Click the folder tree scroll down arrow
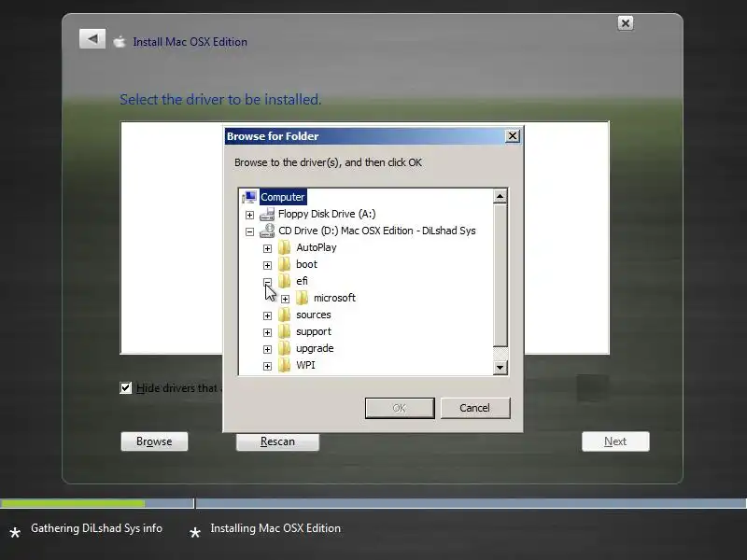This screenshot has height=560, width=747. [500, 367]
